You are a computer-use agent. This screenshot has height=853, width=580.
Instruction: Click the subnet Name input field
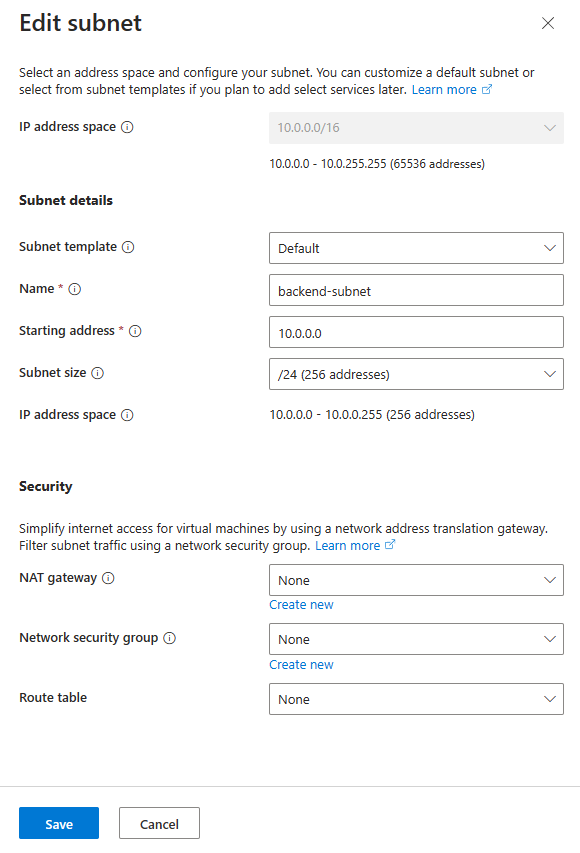pyautogui.click(x=416, y=290)
